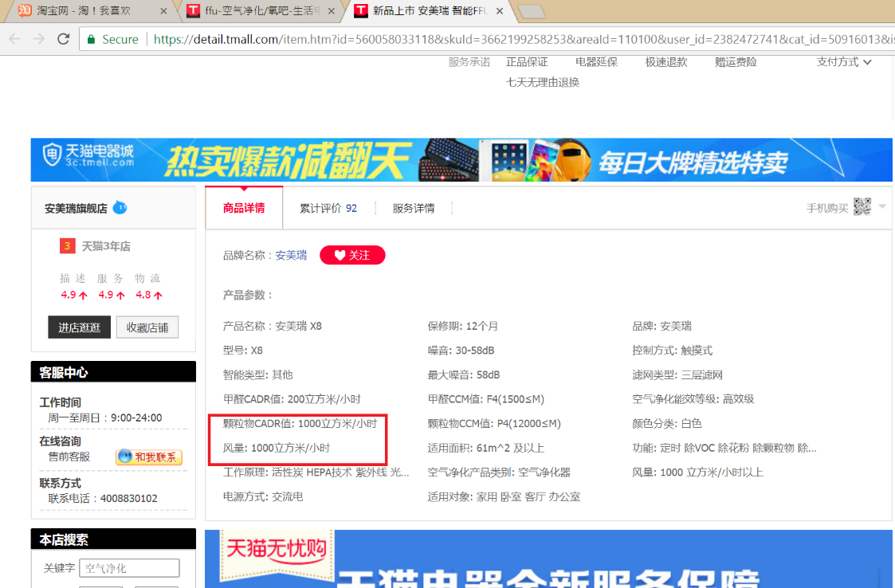Click the 关键字 search input field

pyautogui.click(x=130, y=568)
